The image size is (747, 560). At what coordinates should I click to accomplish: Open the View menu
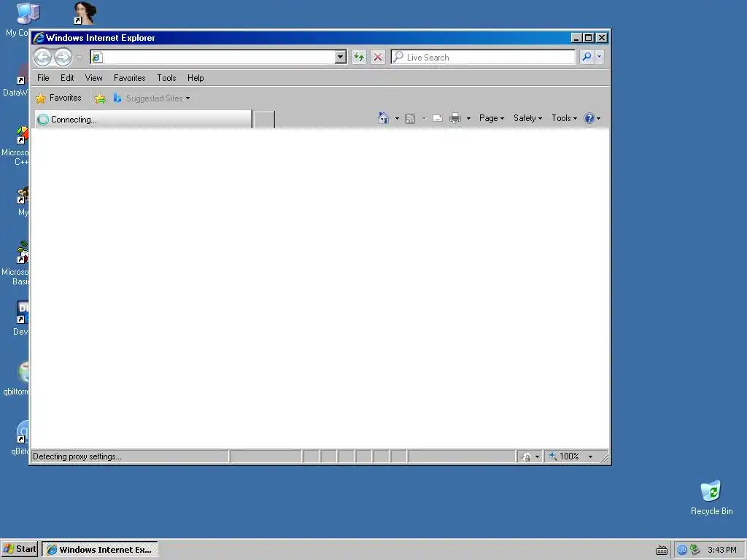[94, 78]
